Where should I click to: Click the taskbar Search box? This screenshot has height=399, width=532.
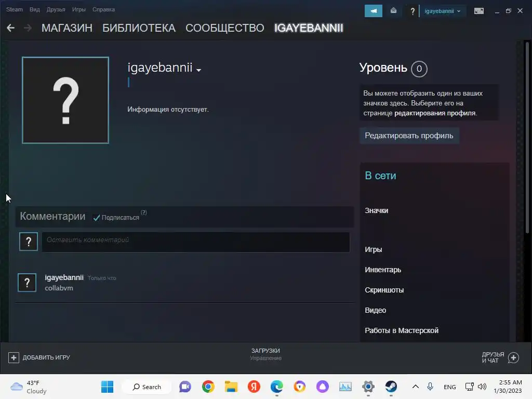tap(146, 387)
